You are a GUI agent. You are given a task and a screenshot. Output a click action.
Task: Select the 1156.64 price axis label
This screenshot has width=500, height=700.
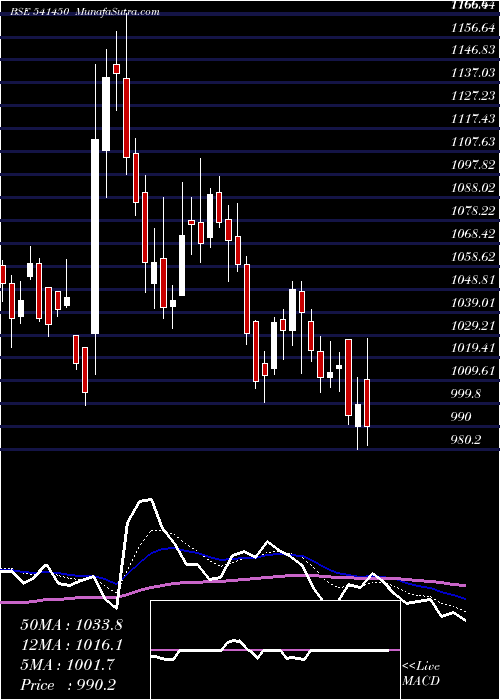473,28
